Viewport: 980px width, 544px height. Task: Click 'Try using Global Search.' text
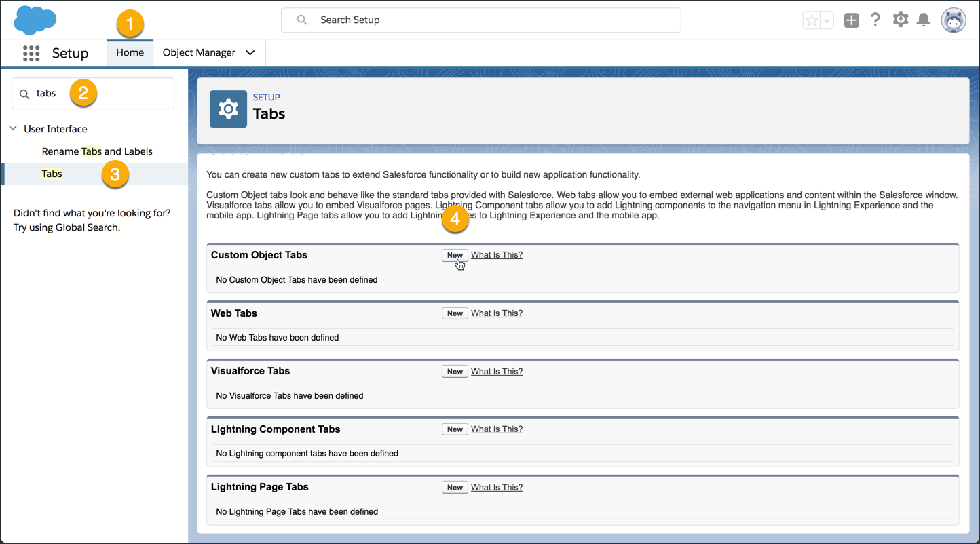(67, 227)
